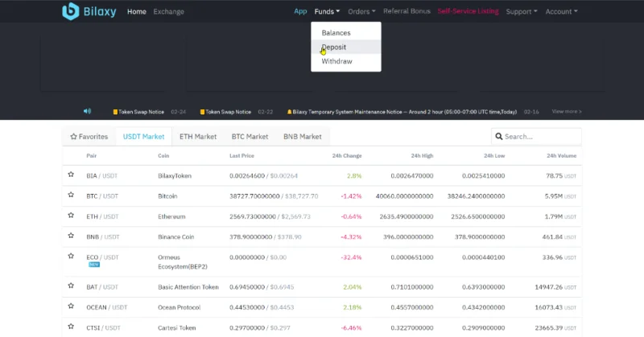This screenshot has width=644, height=337.
Task: Click the Bilaxy logo icon
Action: point(70,11)
